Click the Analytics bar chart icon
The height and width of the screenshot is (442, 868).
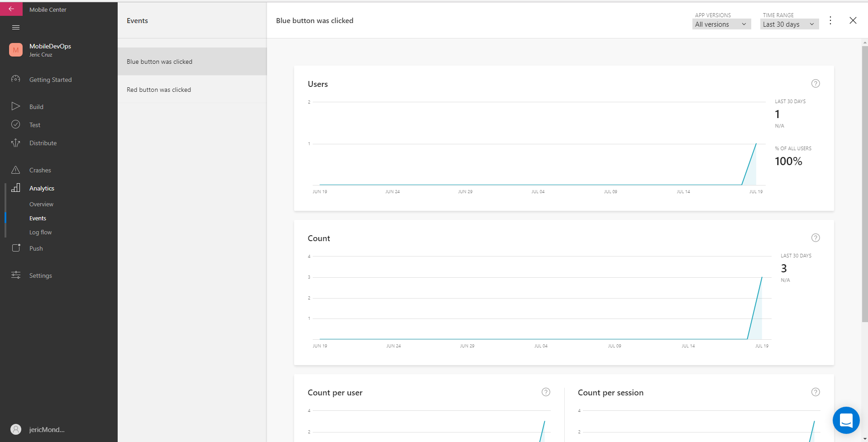point(16,188)
